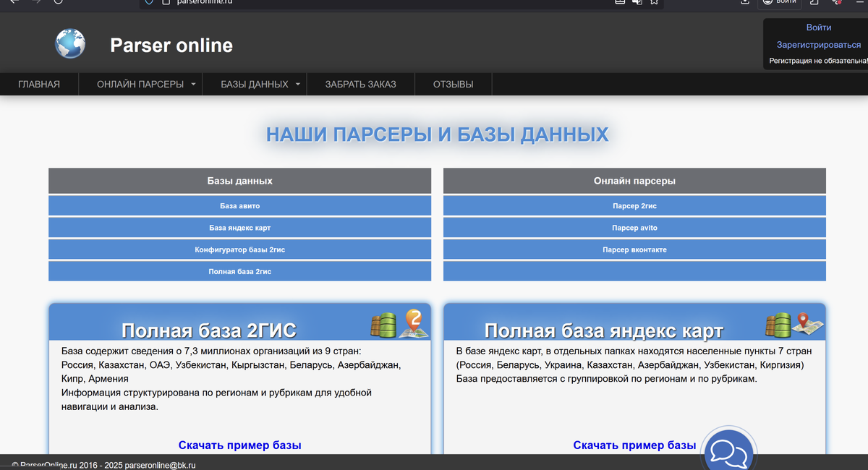The image size is (868, 470).
Task: Click the Полная база 2ГИС card title
Action: pos(209,330)
